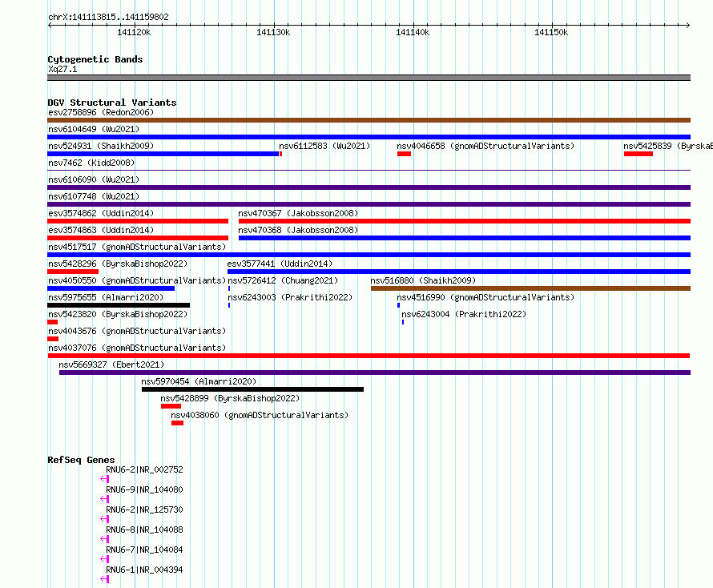Click the DGV Structural Variants track title

pos(112,103)
